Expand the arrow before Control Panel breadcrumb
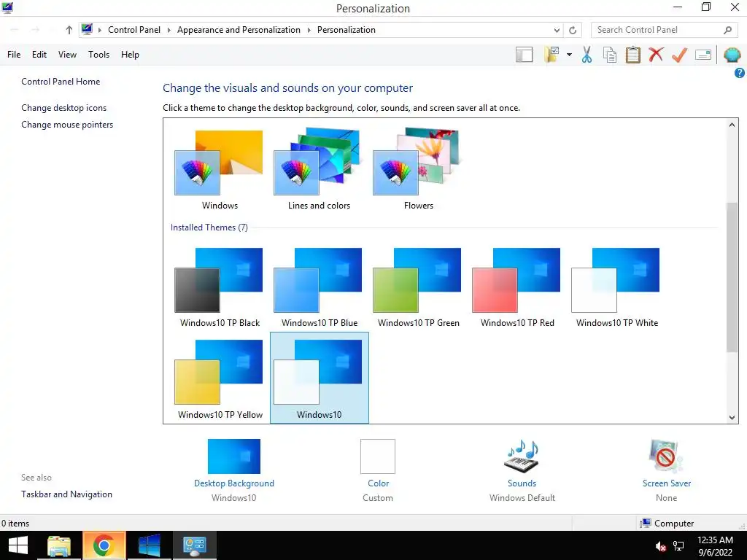 [x=99, y=30]
